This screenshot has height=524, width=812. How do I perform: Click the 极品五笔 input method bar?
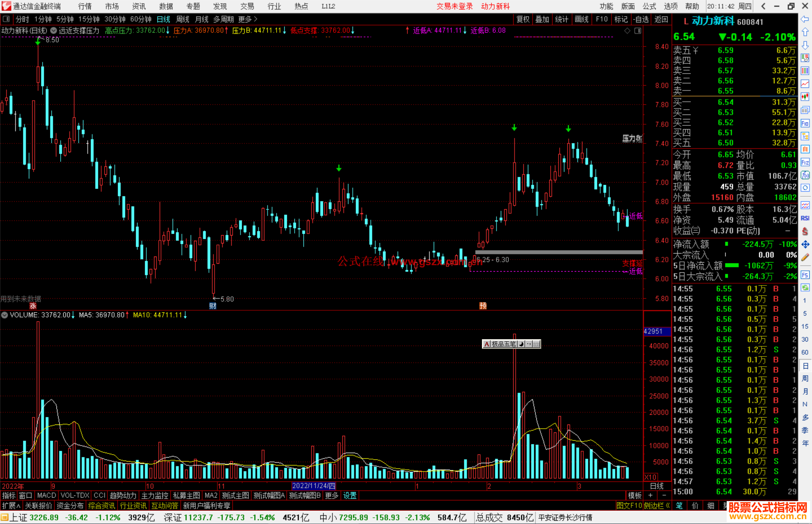click(x=511, y=344)
